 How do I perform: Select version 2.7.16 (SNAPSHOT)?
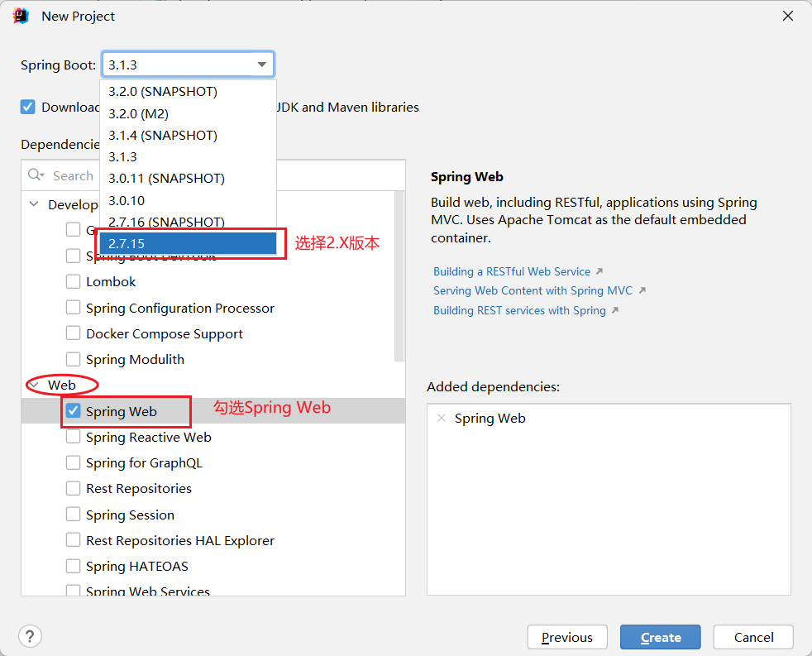(x=188, y=222)
